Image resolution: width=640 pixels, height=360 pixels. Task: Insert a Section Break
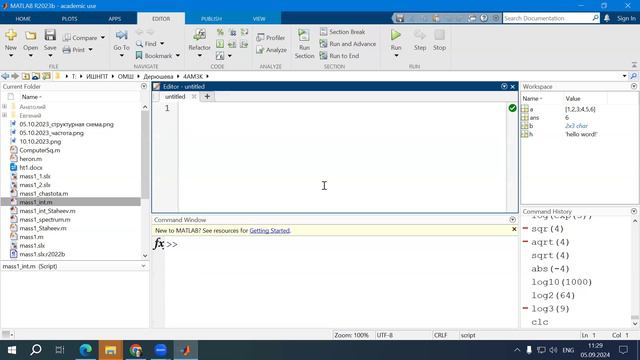coord(342,32)
